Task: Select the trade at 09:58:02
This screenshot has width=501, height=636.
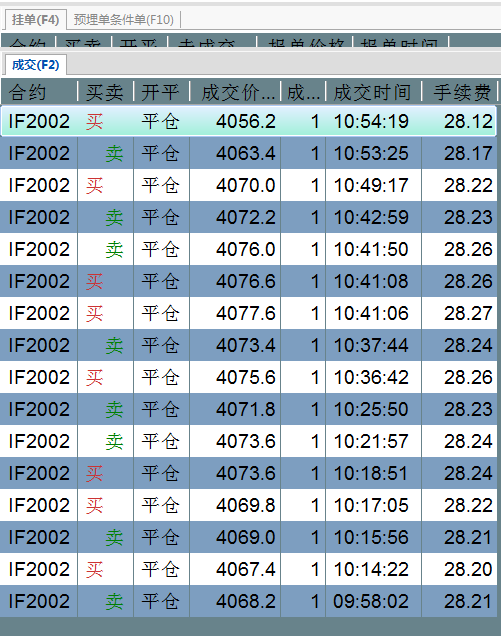Action: (249, 601)
